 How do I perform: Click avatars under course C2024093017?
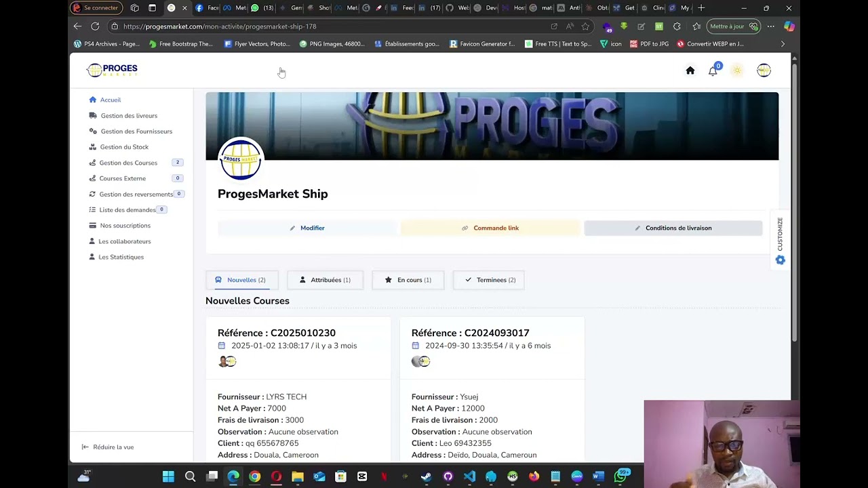(421, 361)
